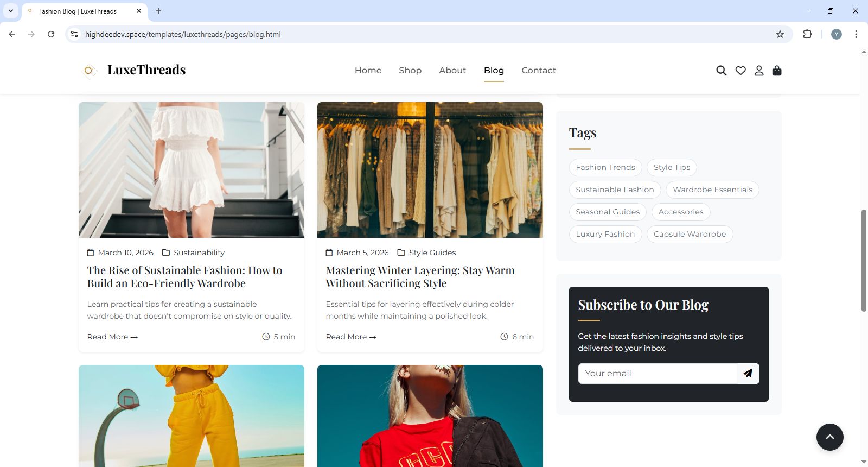The height and width of the screenshot is (467, 868).
Task: Select the Sustainable Fashion tag
Action: 615,190
